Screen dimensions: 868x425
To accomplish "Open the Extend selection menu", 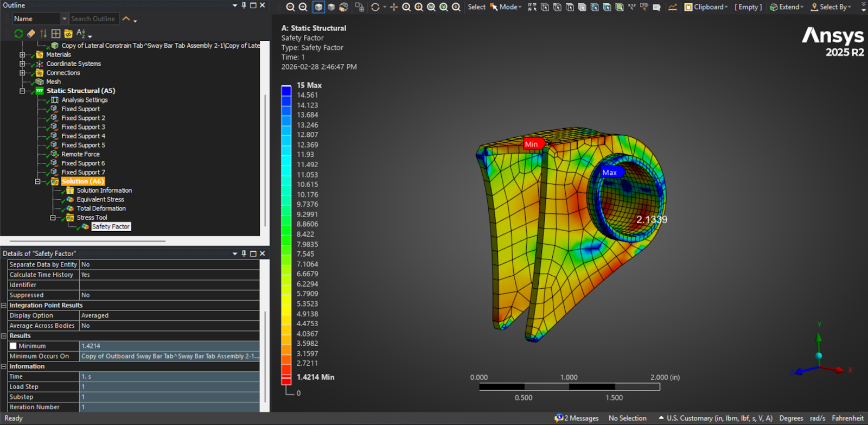I will [x=787, y=7].
